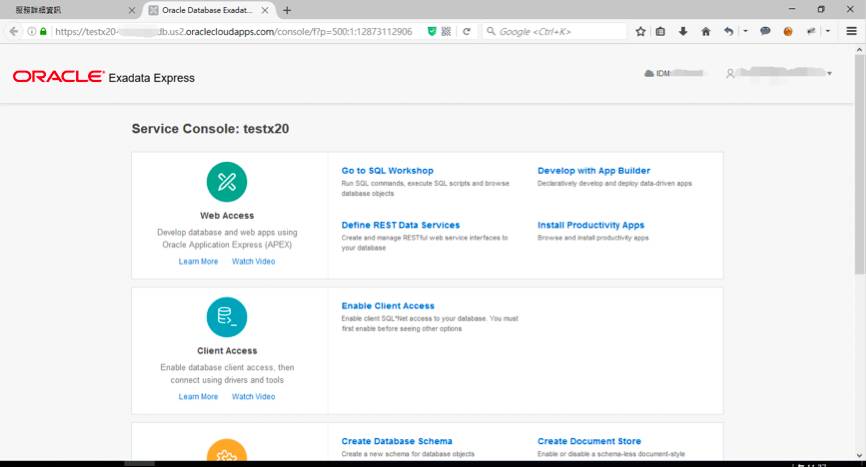Click the QR code icon in address bar

tap(446, 31)
